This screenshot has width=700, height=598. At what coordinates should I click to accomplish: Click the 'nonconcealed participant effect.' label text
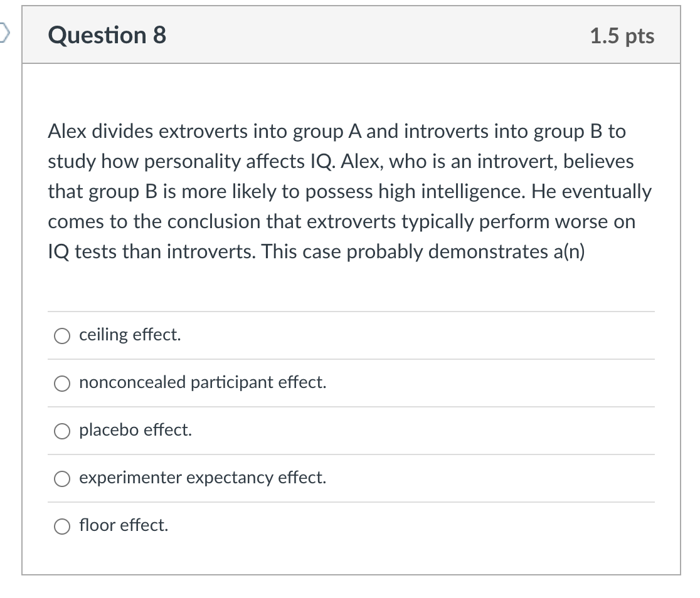[x=203, y=382]
